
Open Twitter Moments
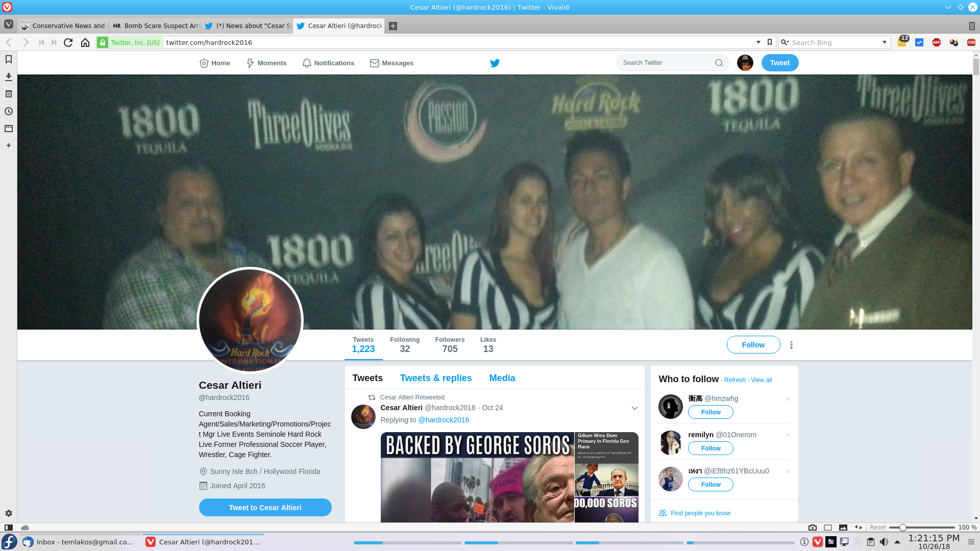266,63
